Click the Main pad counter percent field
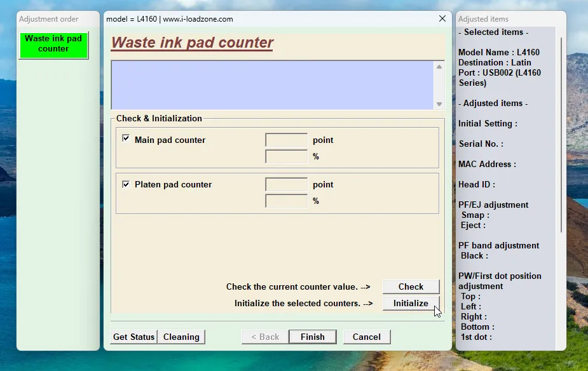The height and width of the screenshot is (371, 588). coord(286,156)
